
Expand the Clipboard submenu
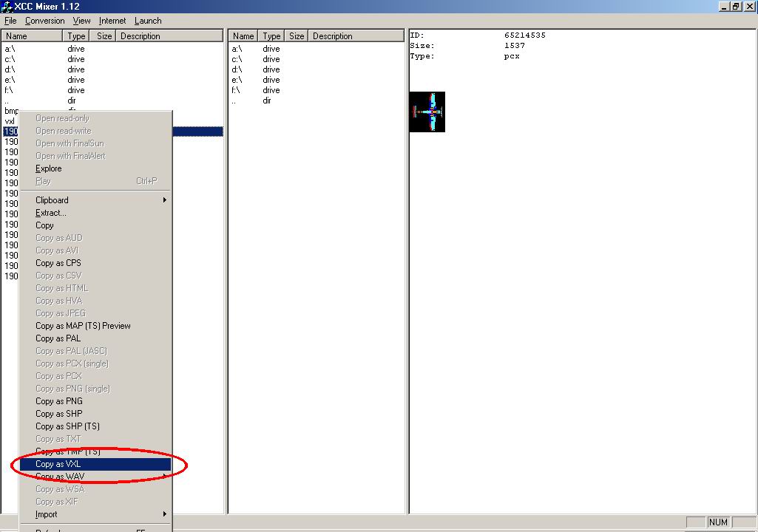95,200
